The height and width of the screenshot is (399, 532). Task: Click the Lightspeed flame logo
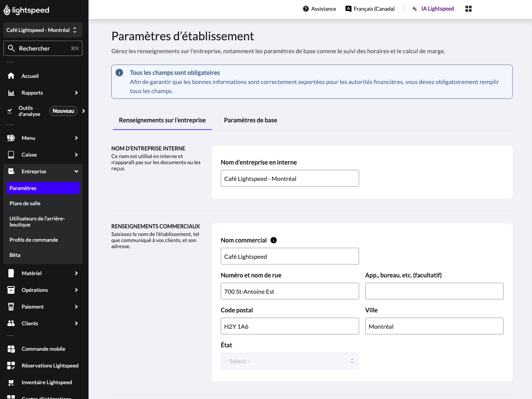(7, 10)
